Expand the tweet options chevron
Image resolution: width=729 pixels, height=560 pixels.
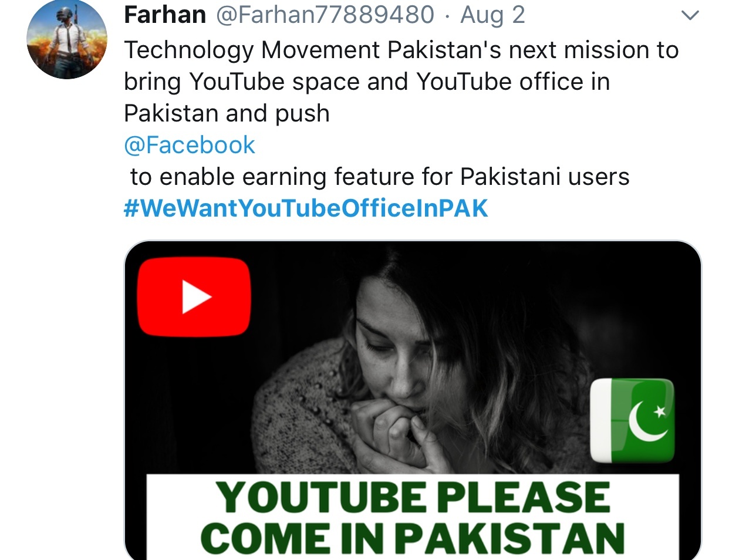point(690,15)
